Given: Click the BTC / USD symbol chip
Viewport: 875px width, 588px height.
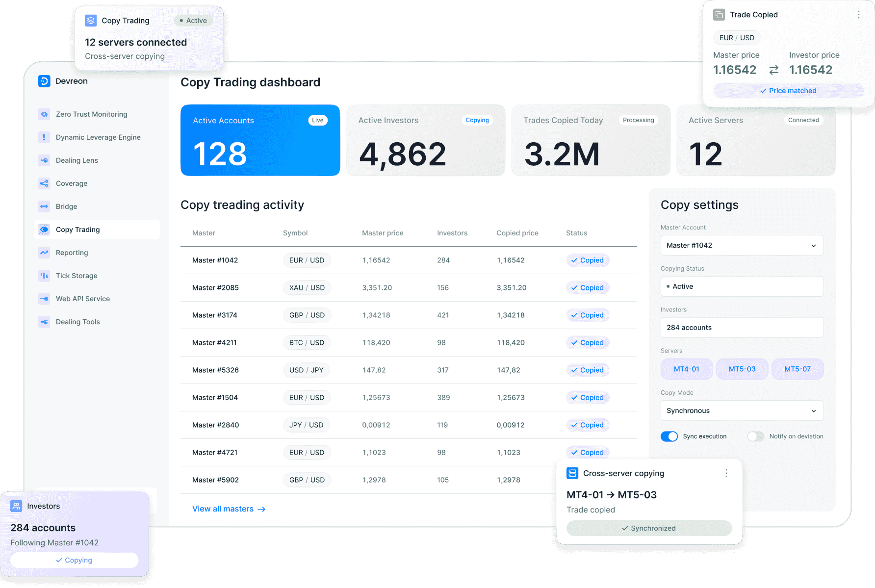Looking at the screenshot, I should point(307,343).
